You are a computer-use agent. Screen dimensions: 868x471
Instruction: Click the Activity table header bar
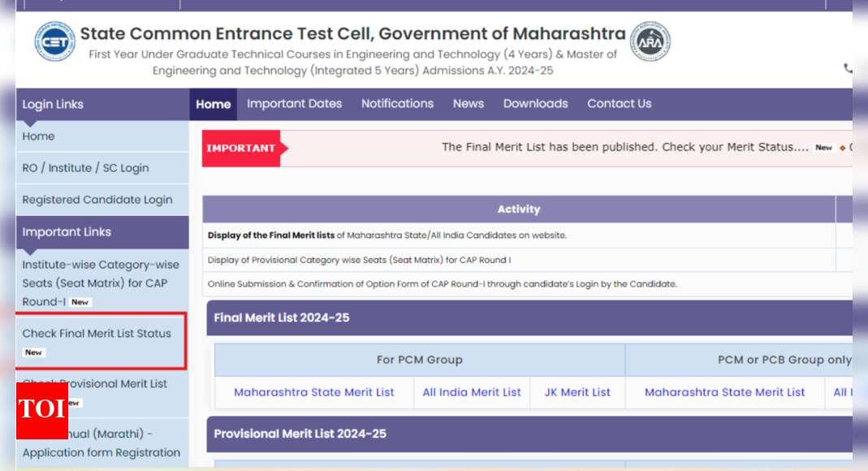tap(519, 209)
